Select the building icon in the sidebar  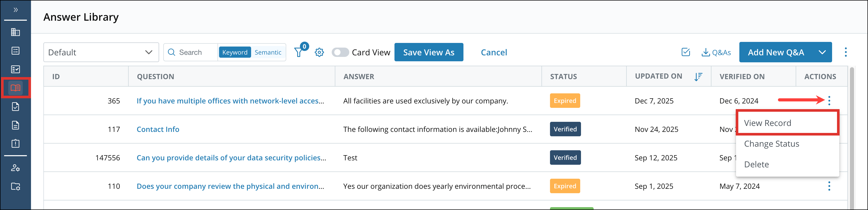coord(16,32)
